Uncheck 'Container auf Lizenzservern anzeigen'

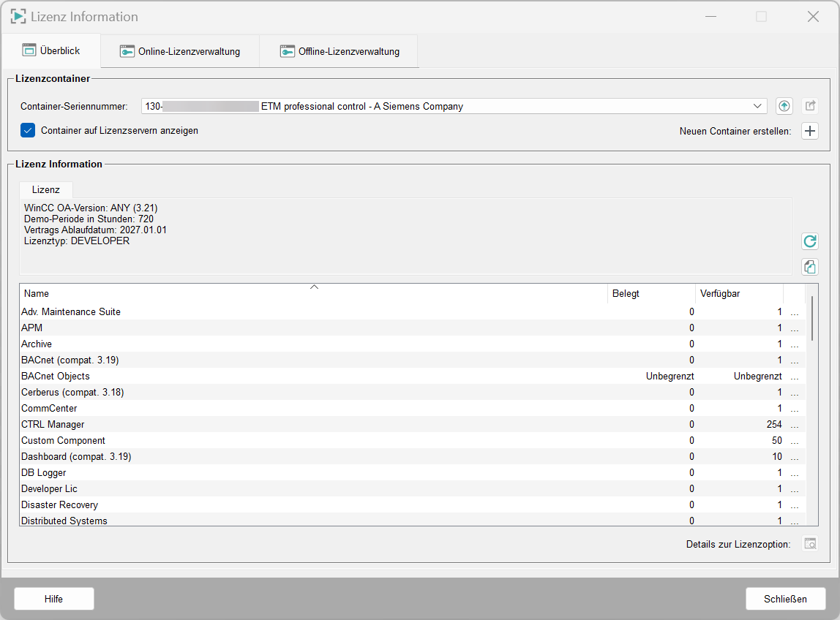click(29, 131)
